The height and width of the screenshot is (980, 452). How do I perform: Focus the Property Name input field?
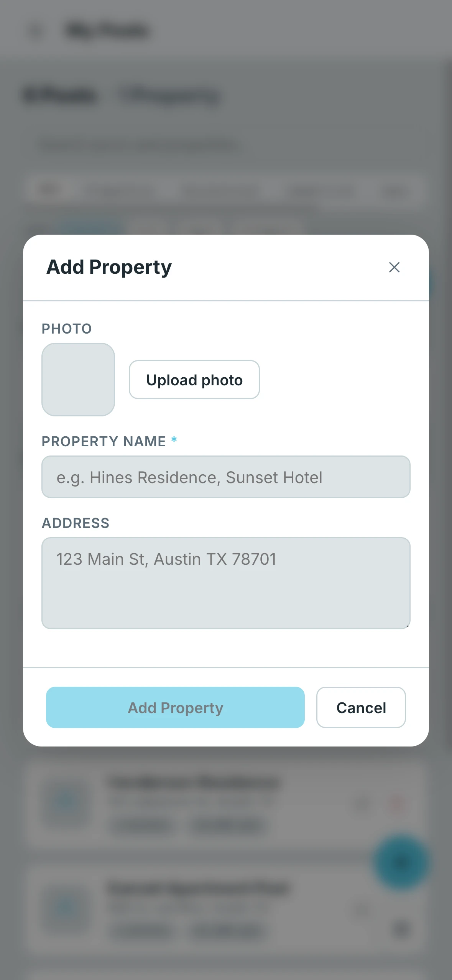(x=226, y=477)
